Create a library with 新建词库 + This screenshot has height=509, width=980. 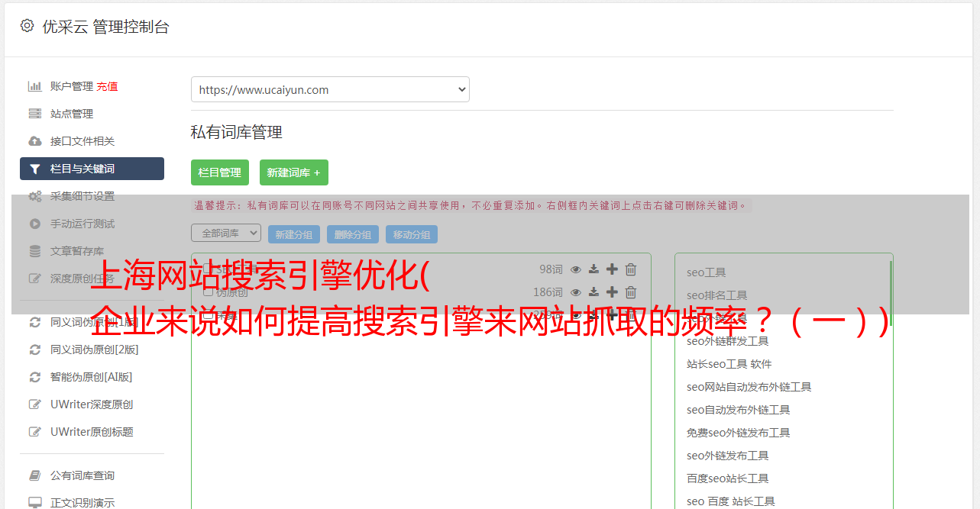pyautogui.click(x=294, y=172)
